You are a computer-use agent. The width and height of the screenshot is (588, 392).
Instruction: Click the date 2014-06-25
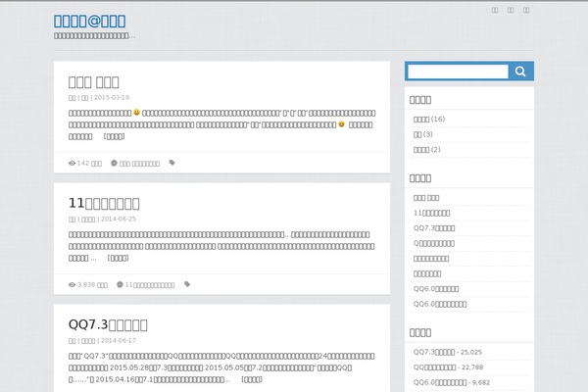pos(119,220)
